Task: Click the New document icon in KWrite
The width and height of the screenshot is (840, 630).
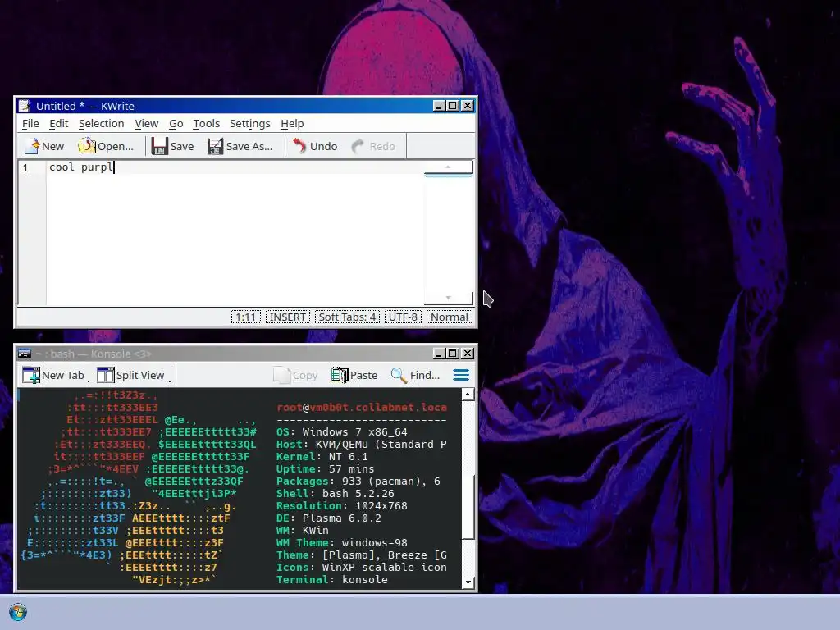Action: click(32, 146)
